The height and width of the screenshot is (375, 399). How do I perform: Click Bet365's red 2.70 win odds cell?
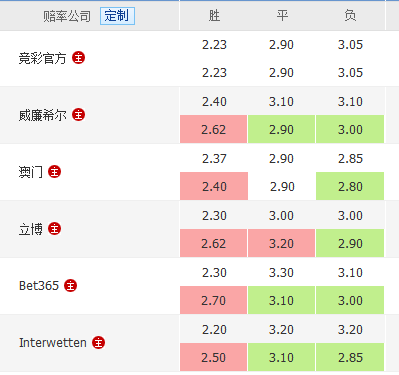[214, 300]
